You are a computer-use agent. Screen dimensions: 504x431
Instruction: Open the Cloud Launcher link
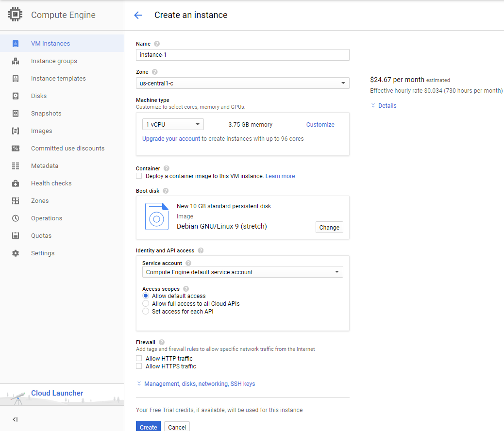[x=57, y=393]
